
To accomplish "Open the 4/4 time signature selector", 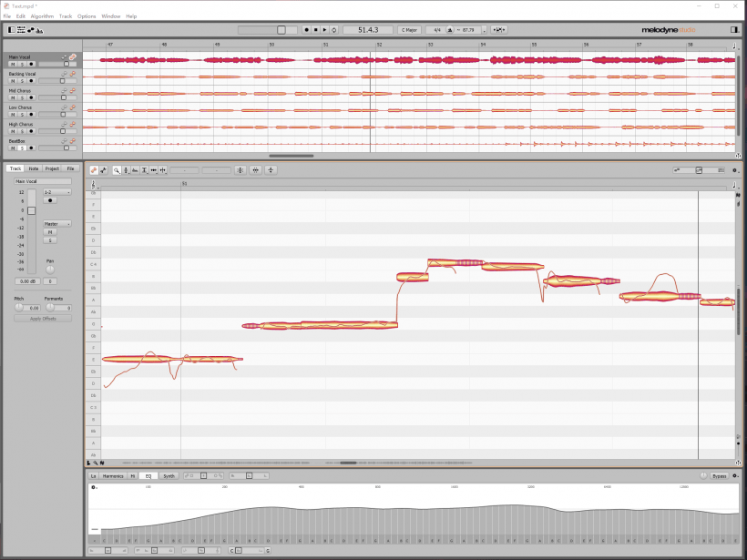I will coord(435,28).
